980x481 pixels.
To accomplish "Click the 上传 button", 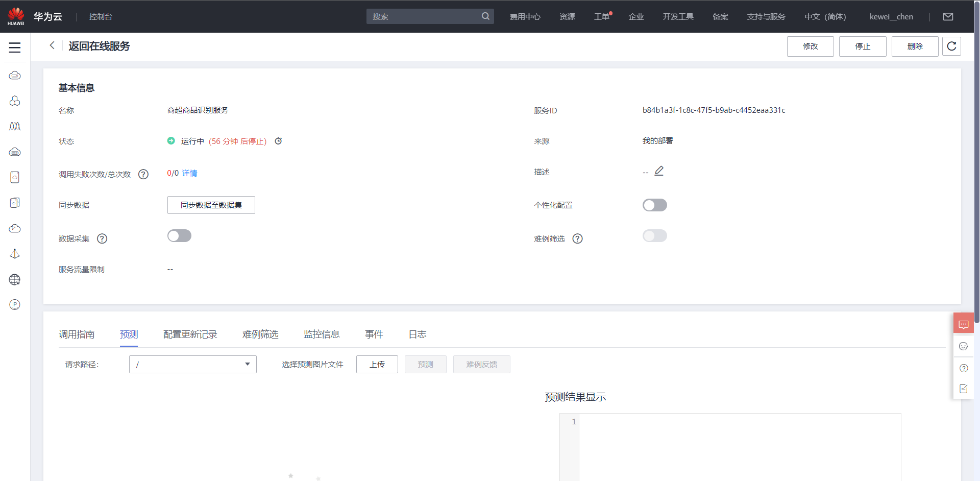I will tap(377, 364).
